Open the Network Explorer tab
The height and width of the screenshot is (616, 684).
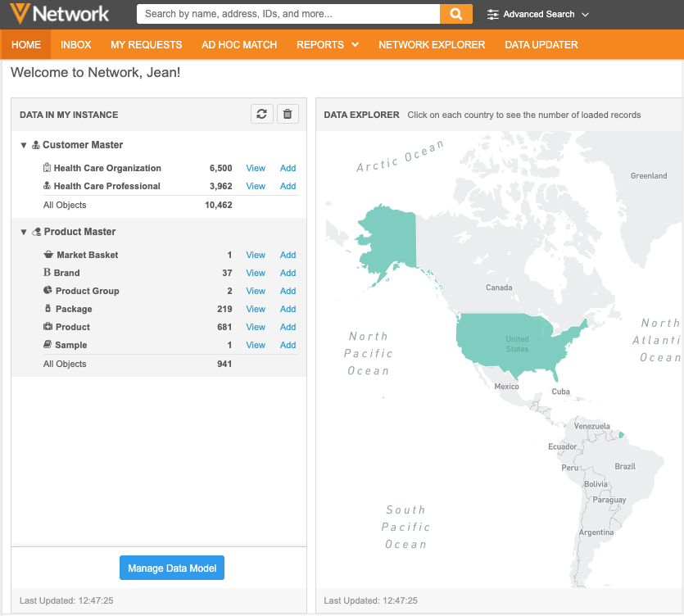coord(432,44)
